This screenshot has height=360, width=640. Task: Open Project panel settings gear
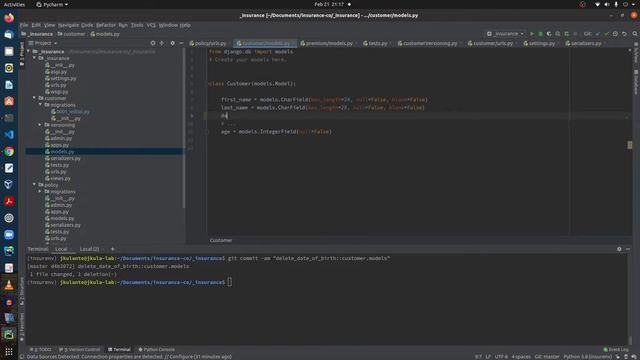tap(172, 43)
